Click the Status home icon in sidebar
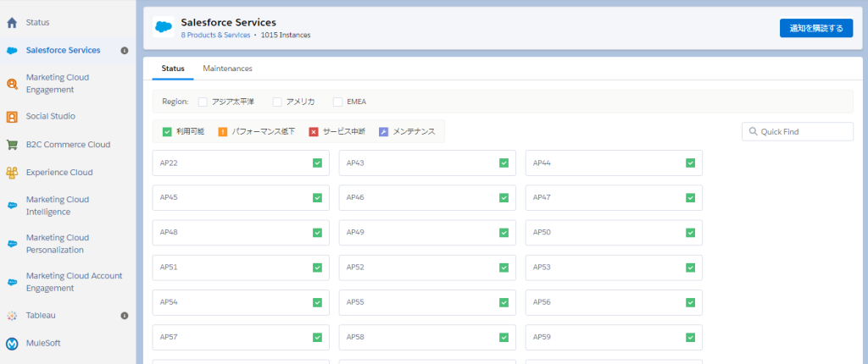Screen dimensions: 868x364 pos(12,23)
